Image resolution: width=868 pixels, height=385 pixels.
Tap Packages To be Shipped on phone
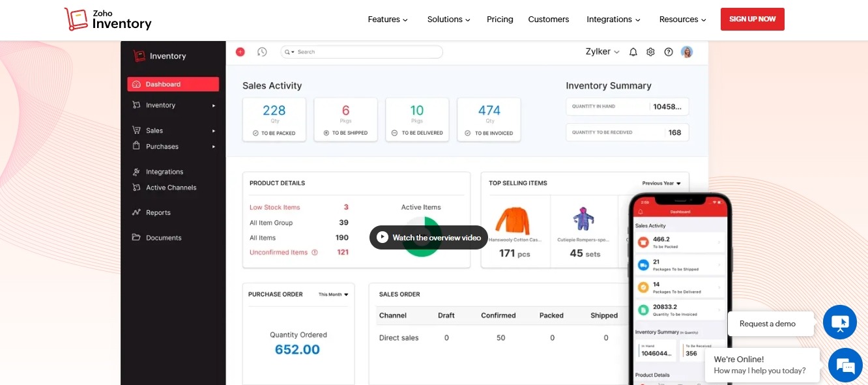[x=680, y=264]
